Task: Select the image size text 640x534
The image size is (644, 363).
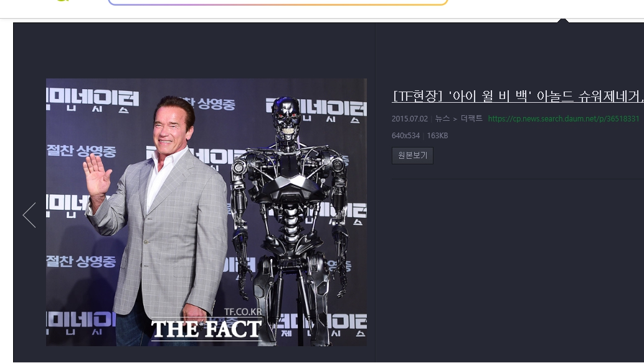Action: 405,136
